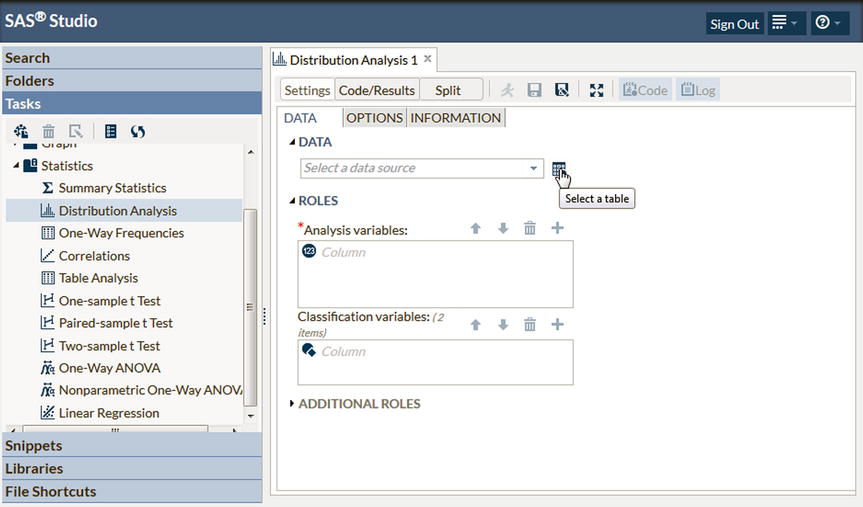
Task: Open One-Way Frequencies task
Action: point(121,233)
